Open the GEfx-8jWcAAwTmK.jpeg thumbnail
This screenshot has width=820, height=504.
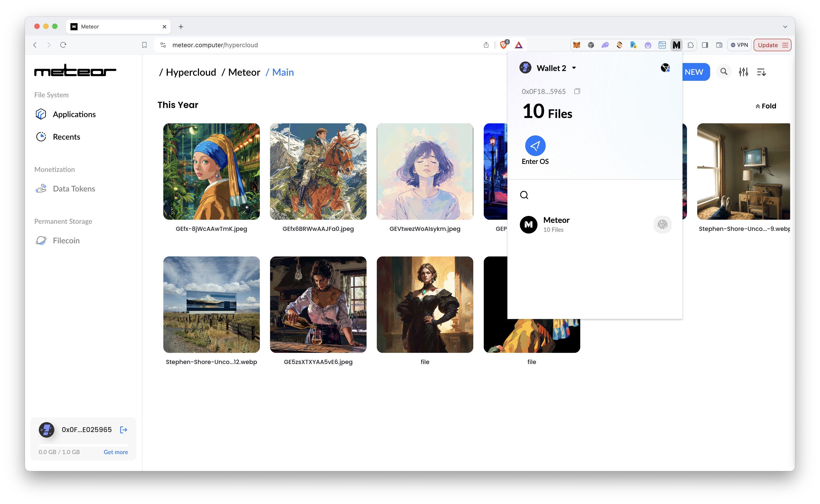click(211, 172)
